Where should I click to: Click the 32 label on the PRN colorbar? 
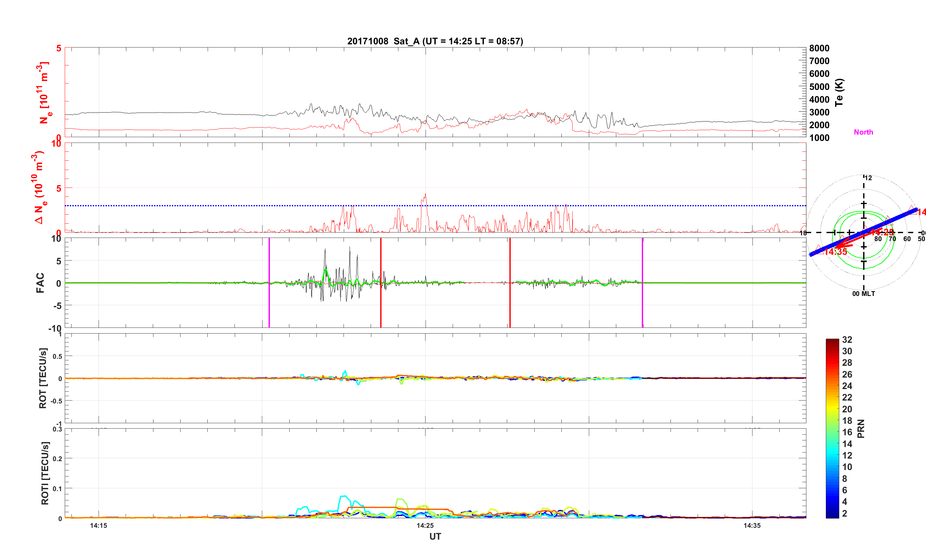[x=847, y=340]
